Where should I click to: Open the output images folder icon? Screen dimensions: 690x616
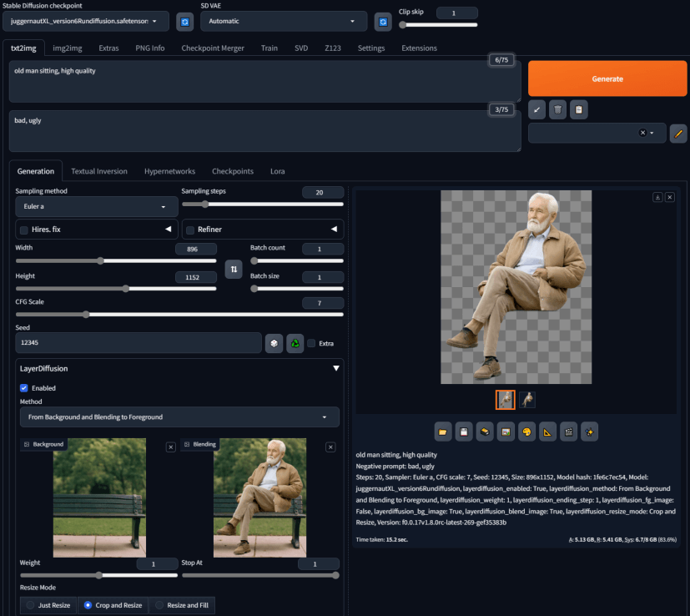443,432
